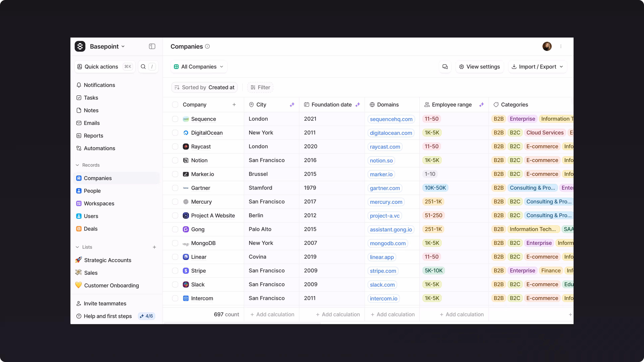Check the Notion row checkbox

pyautogui.click(x=175, y=160)
